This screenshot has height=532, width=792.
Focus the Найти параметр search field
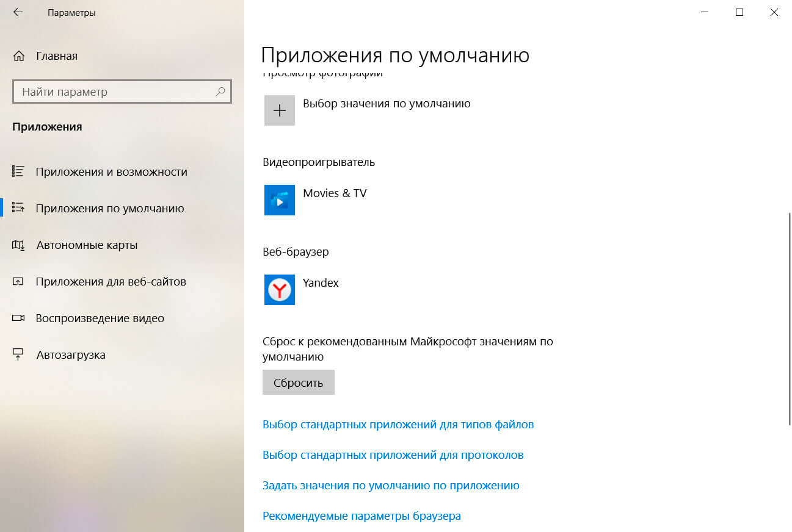[116, 92]
